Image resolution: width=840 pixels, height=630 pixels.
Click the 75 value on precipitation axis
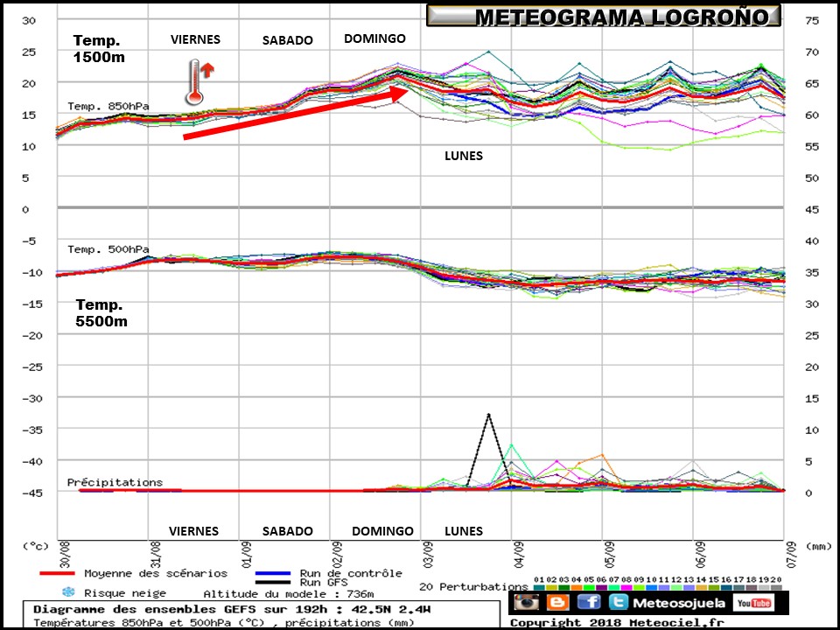[812, 20]
